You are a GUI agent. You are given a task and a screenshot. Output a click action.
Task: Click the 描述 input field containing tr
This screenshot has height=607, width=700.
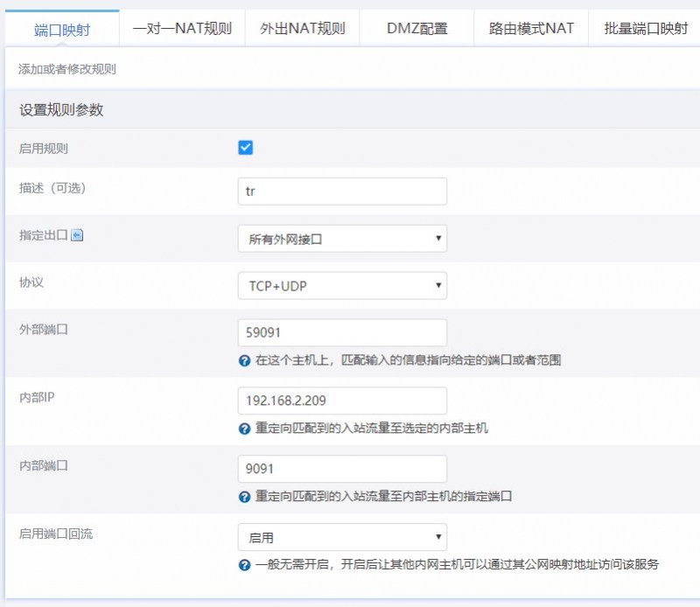coord(342,192)
